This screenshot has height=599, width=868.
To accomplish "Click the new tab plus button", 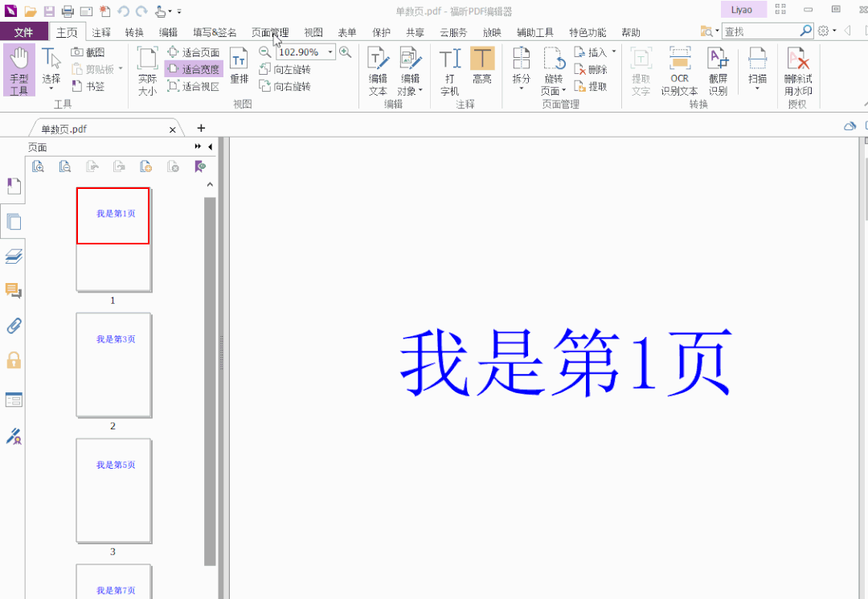I will click(201, 128).
